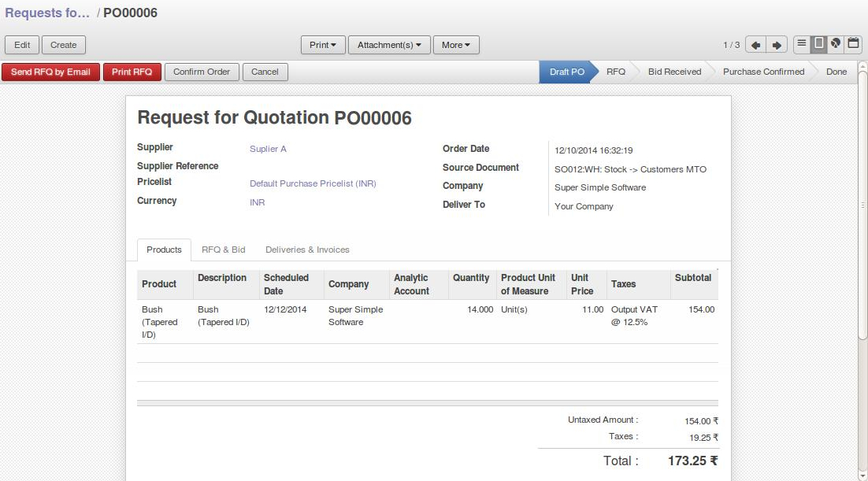Image resolution: width=868 pixels, height=481 pixels.
Task: Open the graph view icon
Action: tap(836, 44)
